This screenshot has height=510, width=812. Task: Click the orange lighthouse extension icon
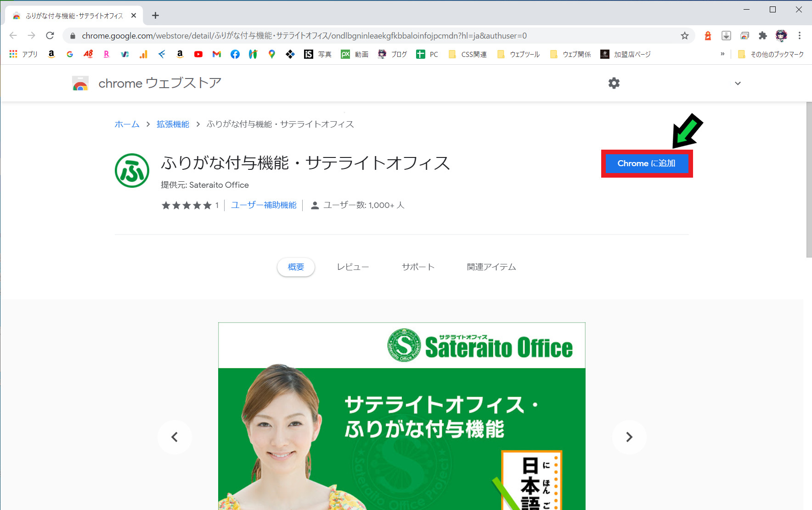point(708,36)
